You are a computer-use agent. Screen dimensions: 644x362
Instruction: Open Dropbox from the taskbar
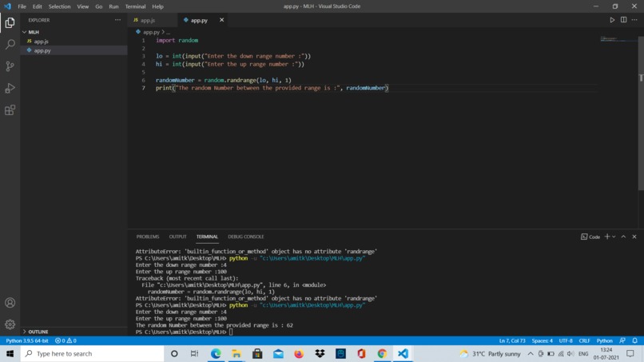pos(320,353)
